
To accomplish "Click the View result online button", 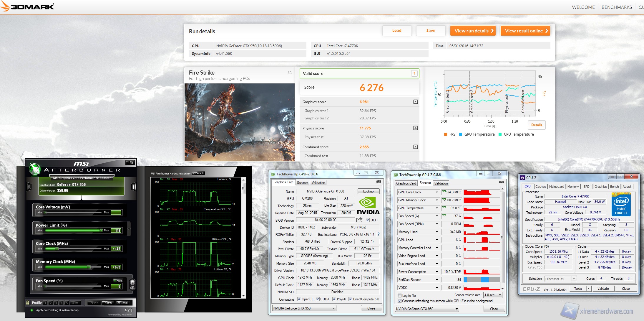I will coord(526,31).
